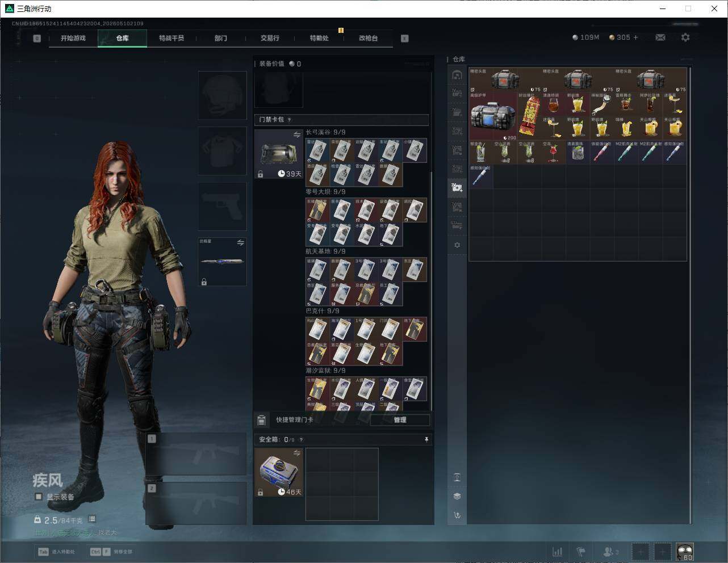Click the plus icon beside the 305 currency

[635, 37]
